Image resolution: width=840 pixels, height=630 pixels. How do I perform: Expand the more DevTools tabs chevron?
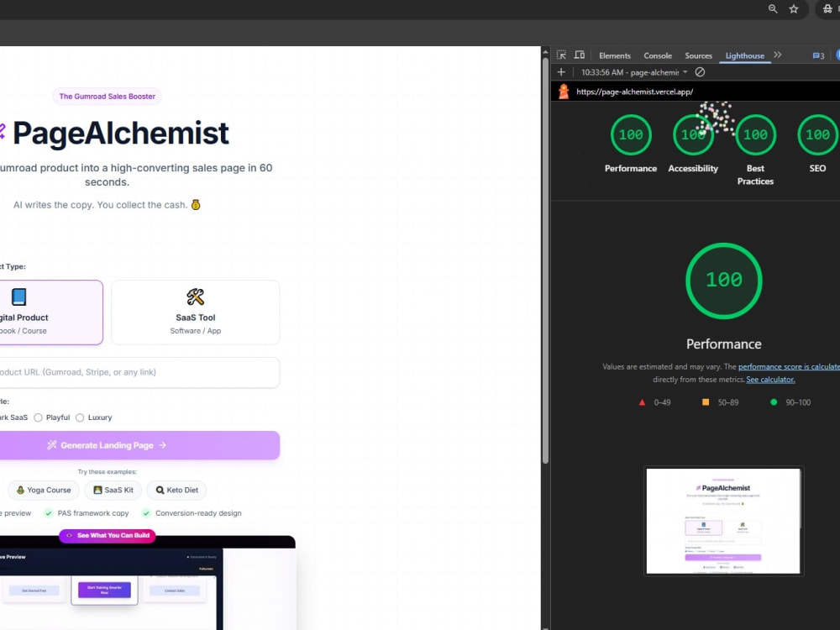click(778, 55)
